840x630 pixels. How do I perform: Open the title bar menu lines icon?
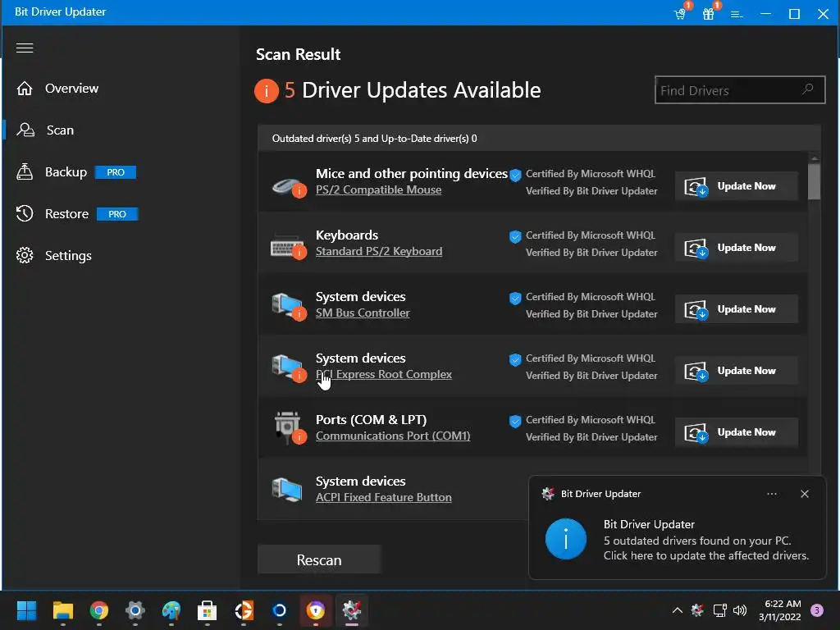[737, 14]
